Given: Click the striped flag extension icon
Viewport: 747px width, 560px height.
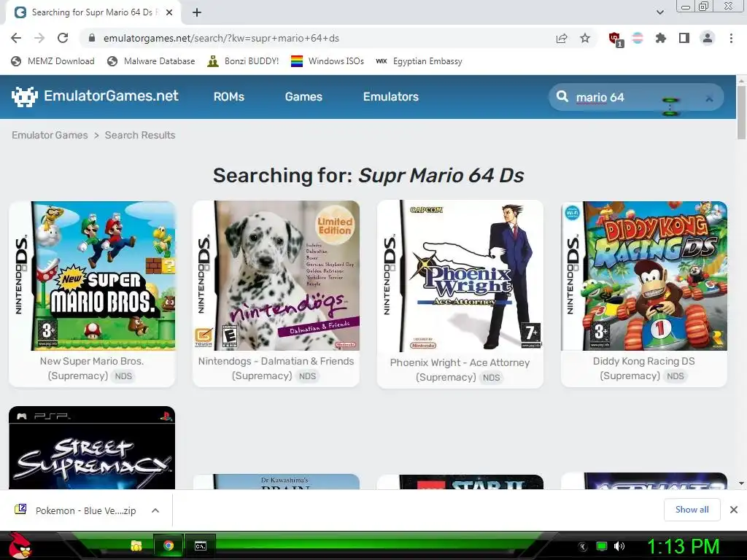Looking at the screenshot, I should click(x=638, y=38).
